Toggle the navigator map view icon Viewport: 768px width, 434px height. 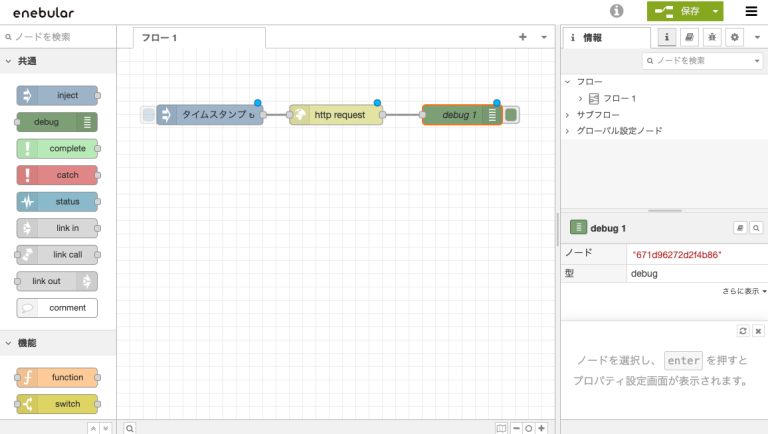[x=502, y=427]
